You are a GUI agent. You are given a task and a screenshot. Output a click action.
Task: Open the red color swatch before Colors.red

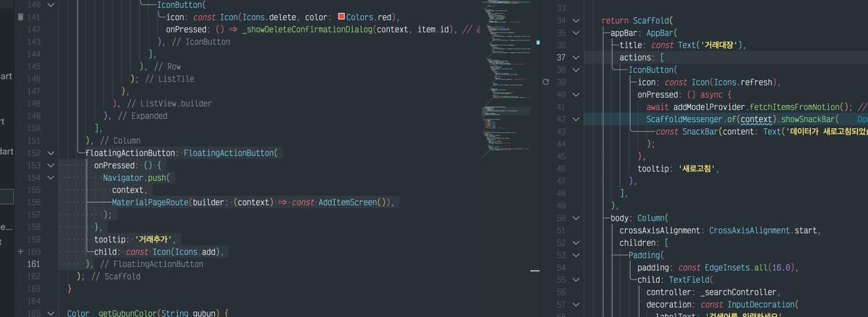point(342,17)
